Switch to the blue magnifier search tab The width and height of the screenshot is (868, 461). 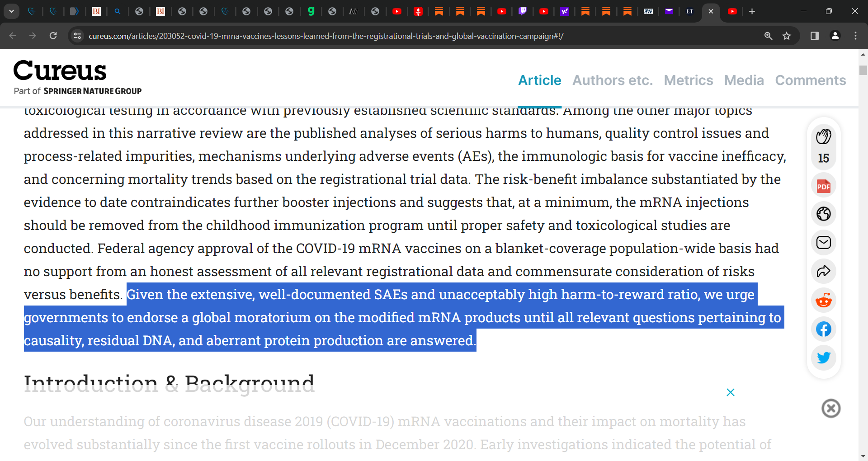click(x=118, y=11)
